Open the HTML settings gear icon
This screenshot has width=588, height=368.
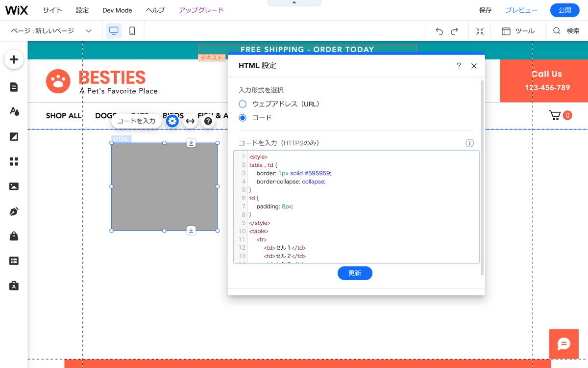(x=172, y=121)
